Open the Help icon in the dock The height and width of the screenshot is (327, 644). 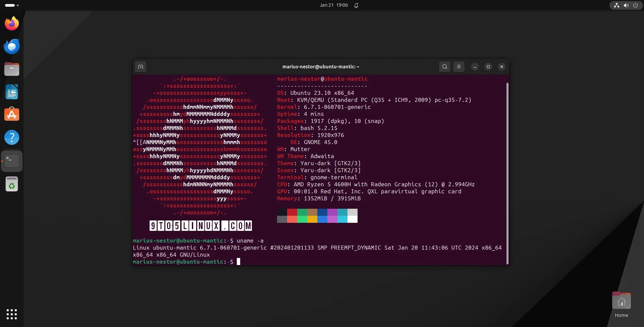[12, 137]
